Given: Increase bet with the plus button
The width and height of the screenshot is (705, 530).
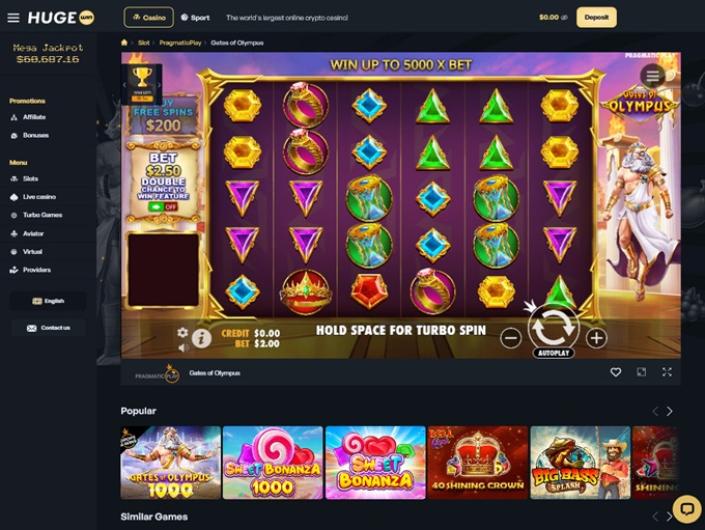Looking at the screenshot, I should (x=597, y=338).
